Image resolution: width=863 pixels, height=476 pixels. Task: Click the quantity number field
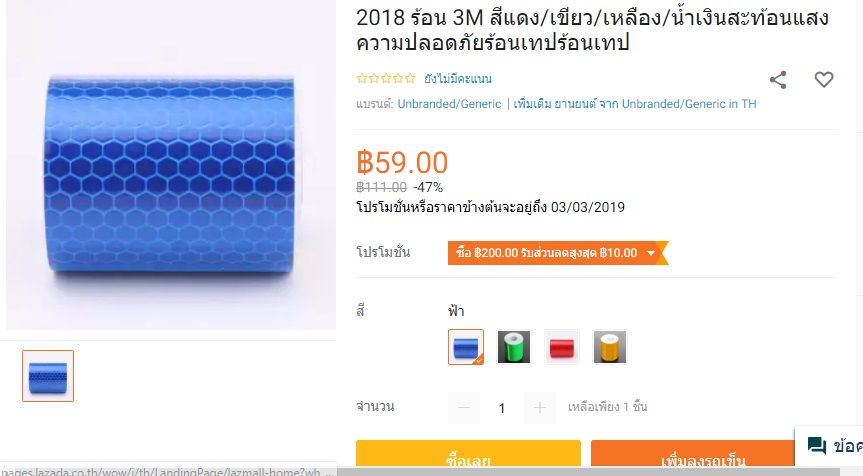[x=501, y=408]
